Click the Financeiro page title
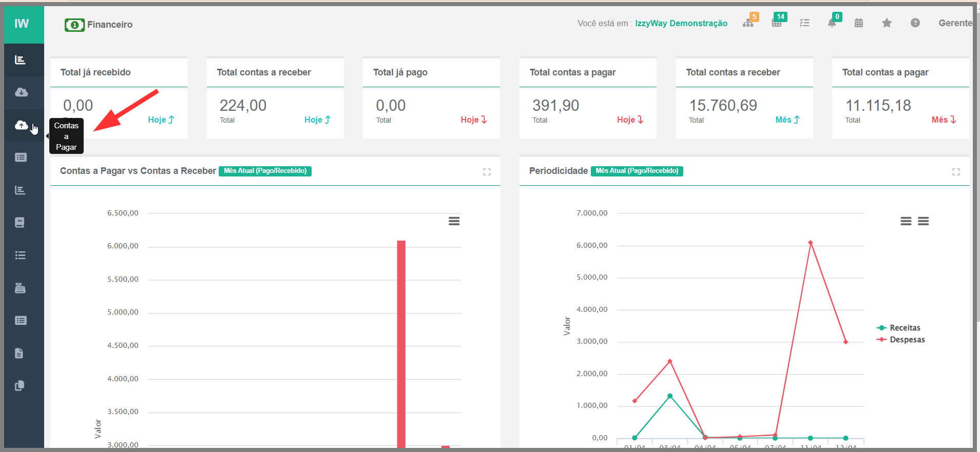 click(x=110, y=25)
